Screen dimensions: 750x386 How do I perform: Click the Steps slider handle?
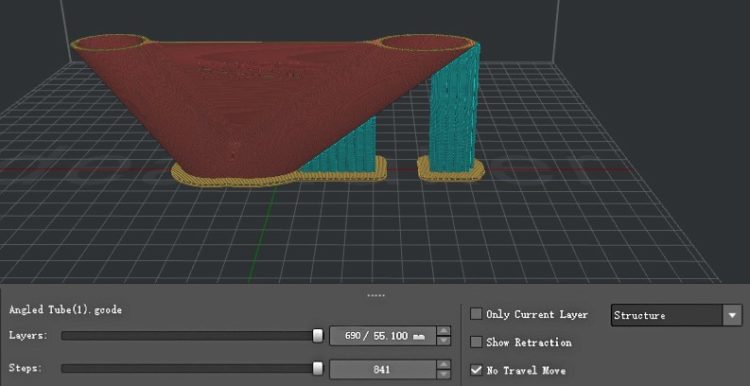pyautogui.click(x=318, y=369)
